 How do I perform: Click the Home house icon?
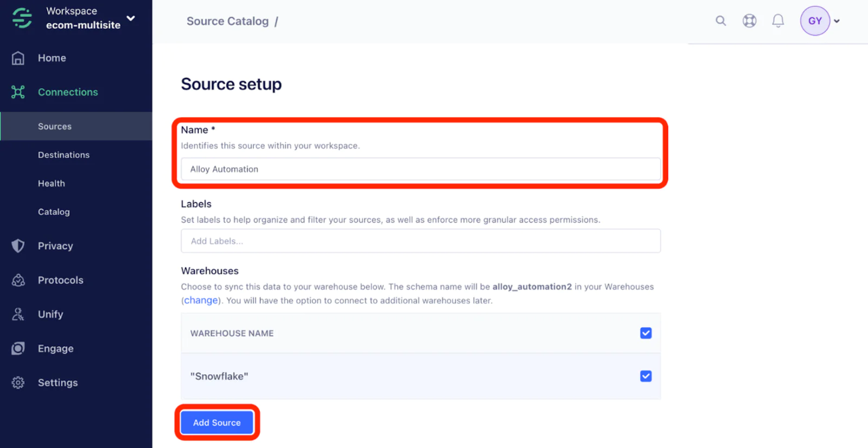[x=18, y=58]
